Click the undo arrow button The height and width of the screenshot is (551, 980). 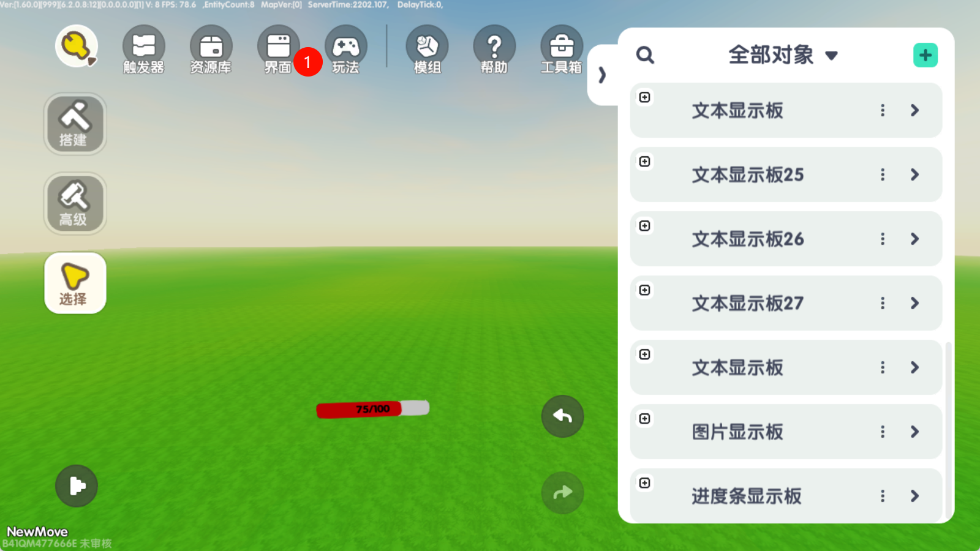562,416
